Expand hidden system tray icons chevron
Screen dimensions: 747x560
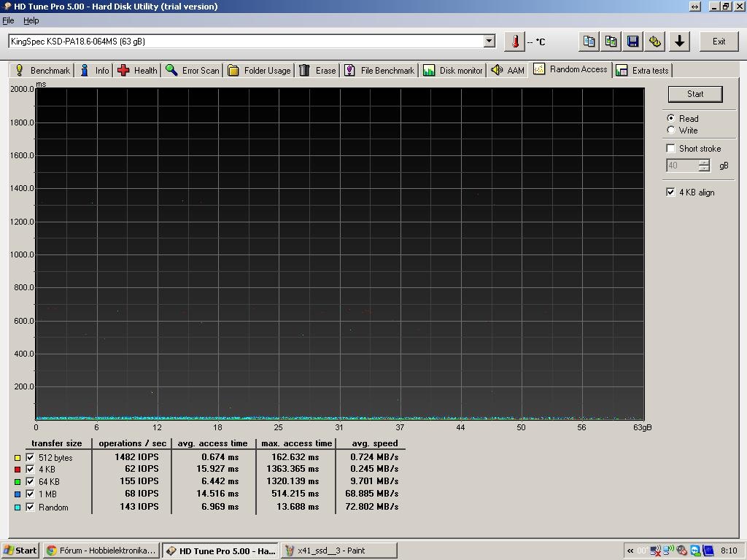(x=630, y=551)
